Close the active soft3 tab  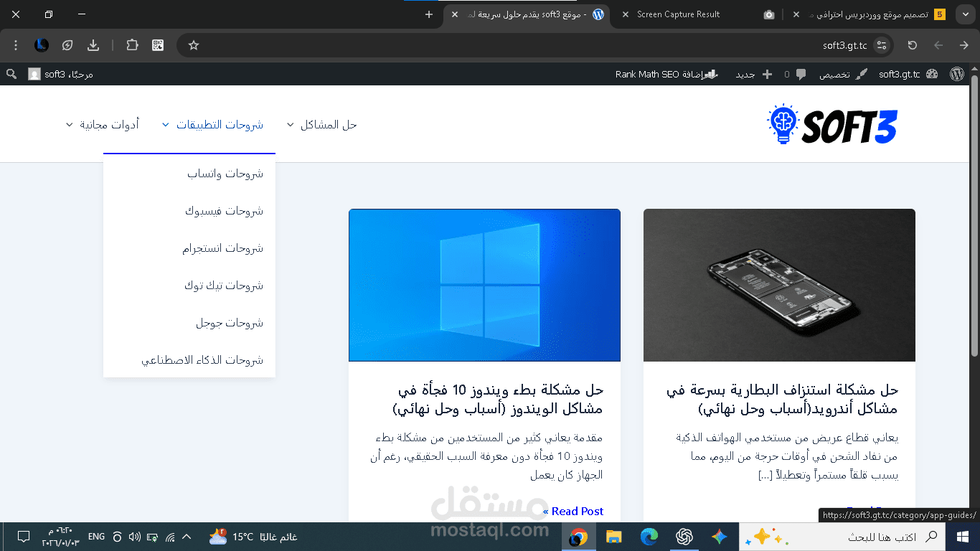(x=455, y=14)
